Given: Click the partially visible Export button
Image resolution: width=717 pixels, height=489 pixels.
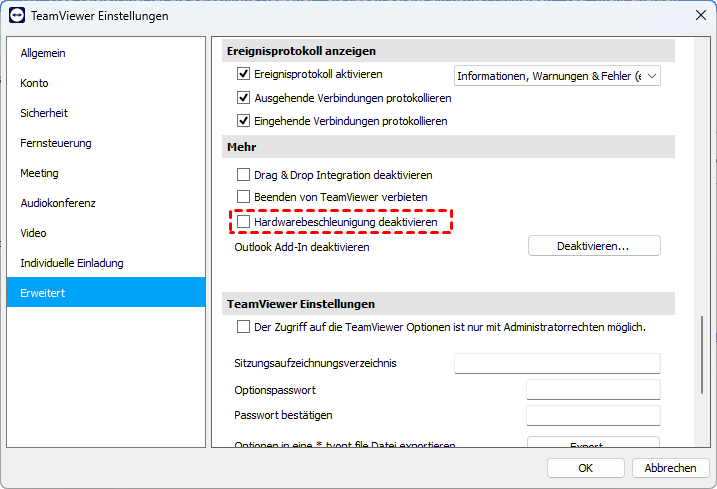Looking at the screenshot, I should coord(593,442).
